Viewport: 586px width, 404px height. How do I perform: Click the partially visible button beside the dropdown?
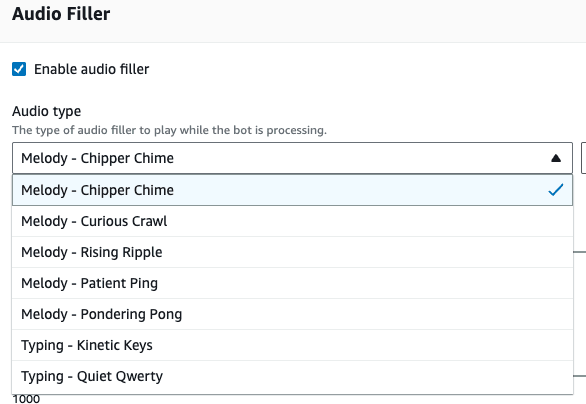click(583, 158)
